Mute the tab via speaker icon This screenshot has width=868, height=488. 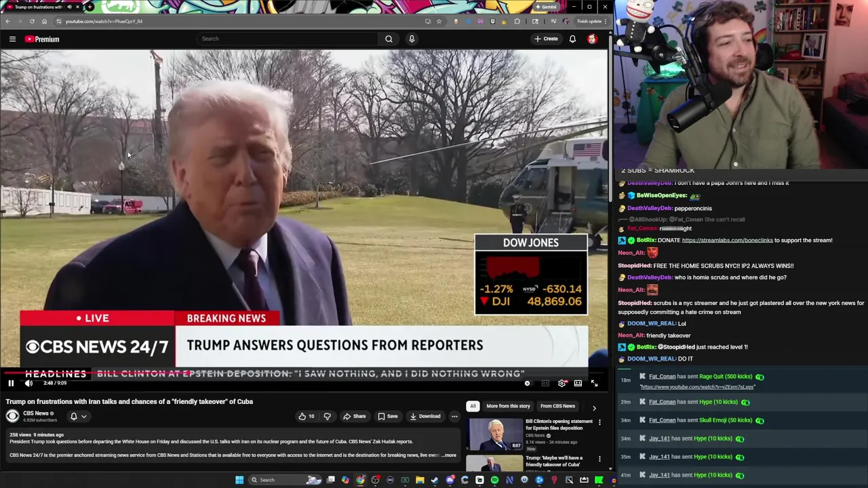[x=68, y=7]
